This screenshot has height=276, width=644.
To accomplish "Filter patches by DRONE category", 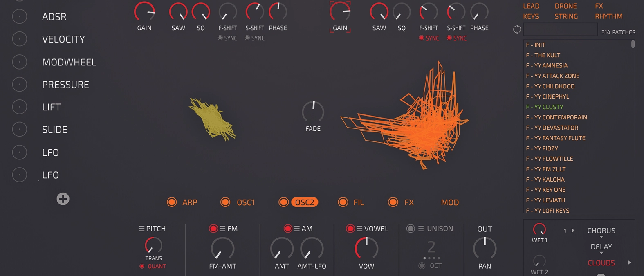I will point(566,6).
